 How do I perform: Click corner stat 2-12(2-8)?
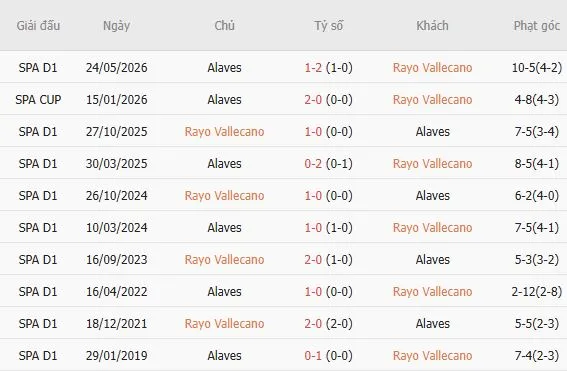coord(537,291)
